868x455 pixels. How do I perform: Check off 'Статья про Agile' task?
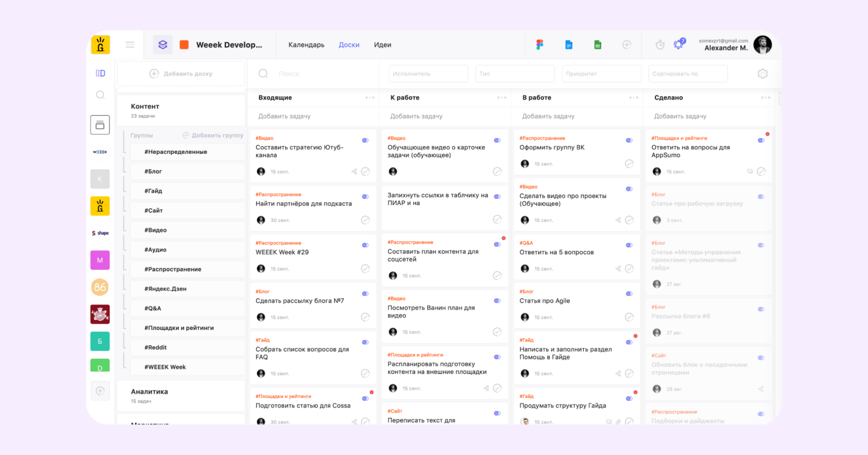tap(629, 317)
